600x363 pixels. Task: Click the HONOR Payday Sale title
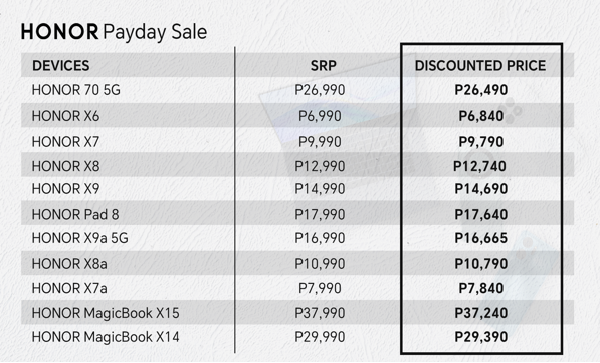point(114,32)
